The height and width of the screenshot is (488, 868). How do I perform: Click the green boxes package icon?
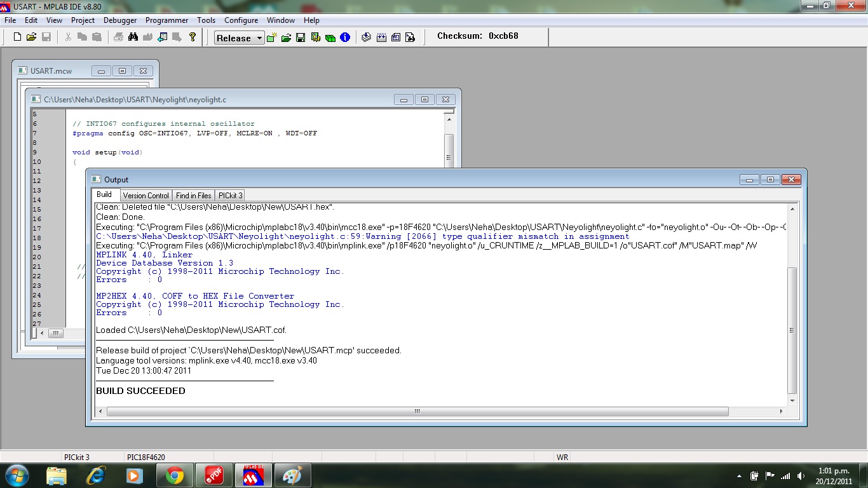coord(330,37)
